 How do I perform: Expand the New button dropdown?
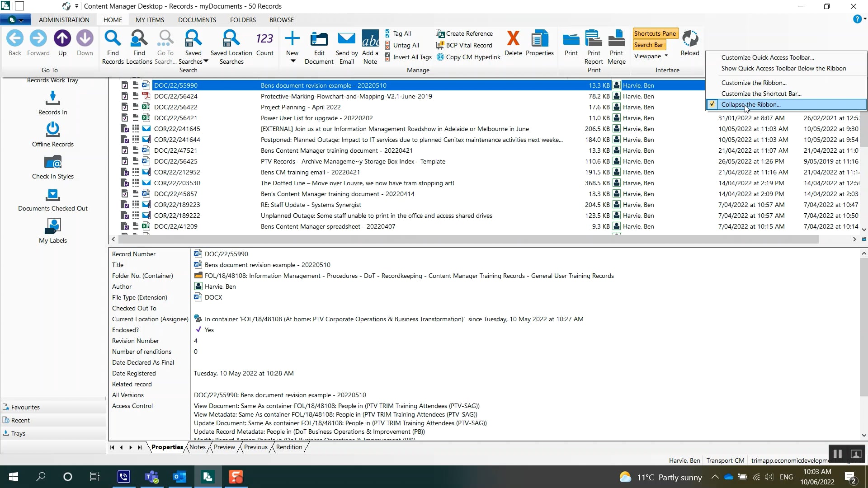click(x=292, y=59)
